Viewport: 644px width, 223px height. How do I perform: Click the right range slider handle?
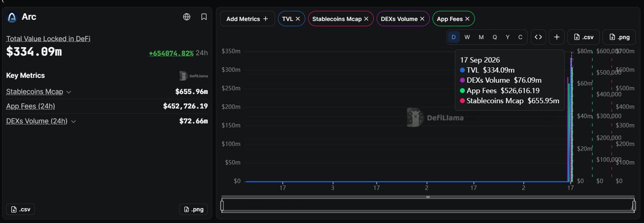coord(634,206)
